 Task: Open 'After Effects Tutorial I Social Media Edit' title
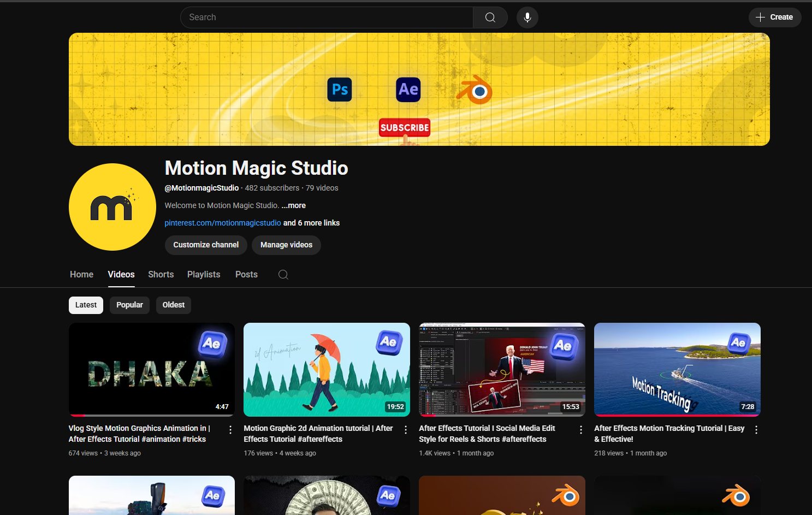[487, 434]
